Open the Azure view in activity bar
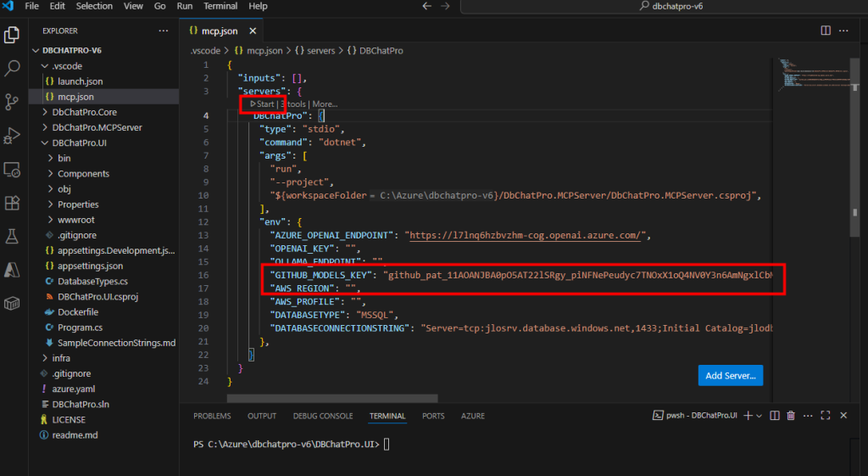868x476 pixels. tap(12, 270)
